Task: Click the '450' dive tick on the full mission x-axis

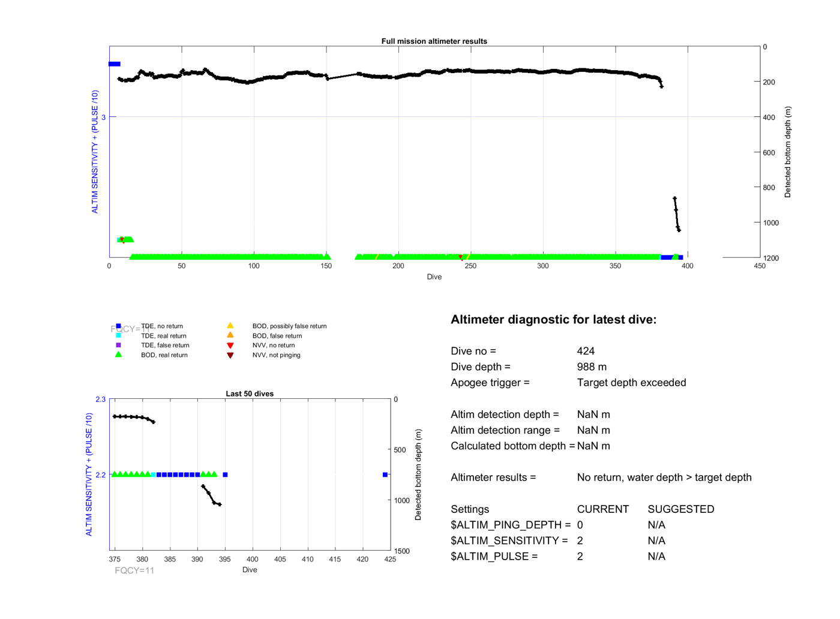Action: (x=760, y=266)
